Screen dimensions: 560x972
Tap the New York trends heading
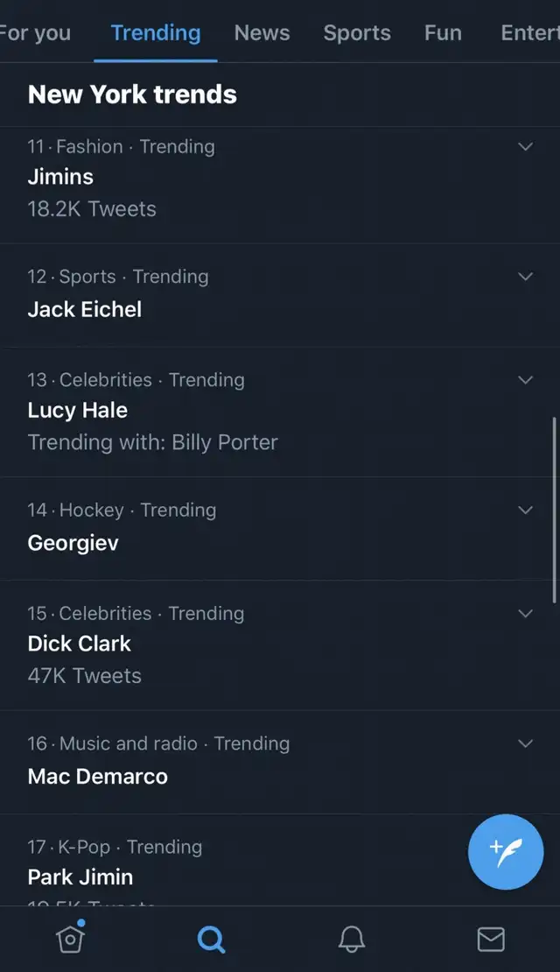pos(131,95)
